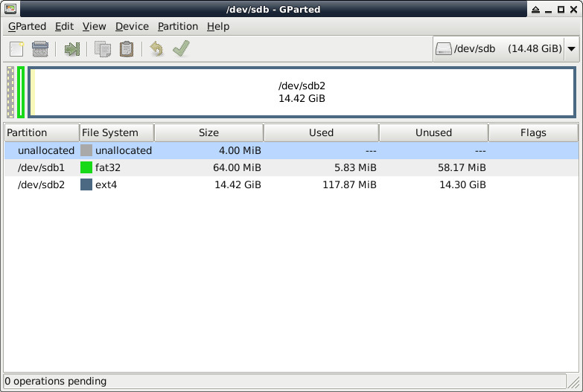Click the "0 operations pending" status text
Screen dimensions: 583x392
click(x=55, y=382)
